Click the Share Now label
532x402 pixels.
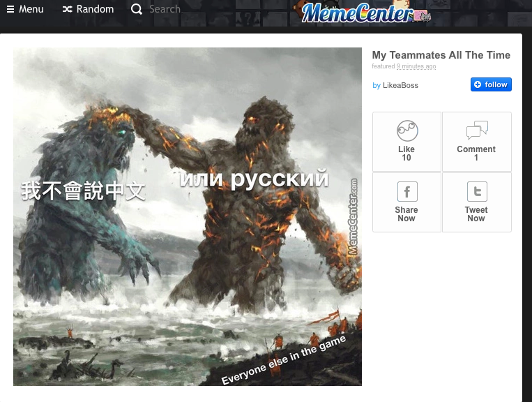click(406, 214)
